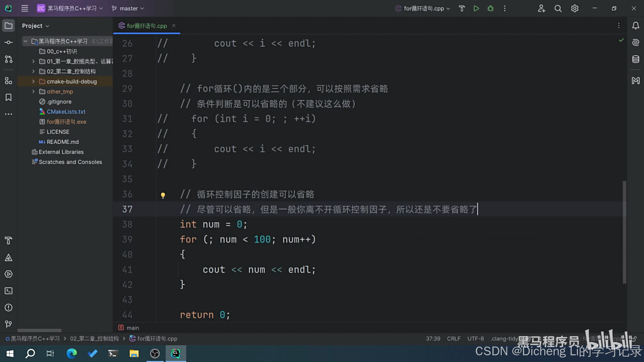
Task: Open Search Everywhere magnifier
Action: (x=558, y=8)
